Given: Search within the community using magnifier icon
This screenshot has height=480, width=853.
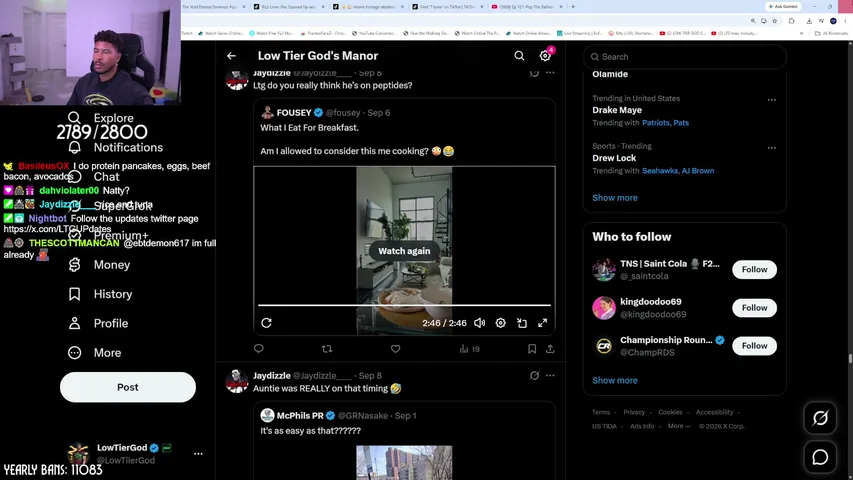Looking at the screenshot, I should (519, 56).
